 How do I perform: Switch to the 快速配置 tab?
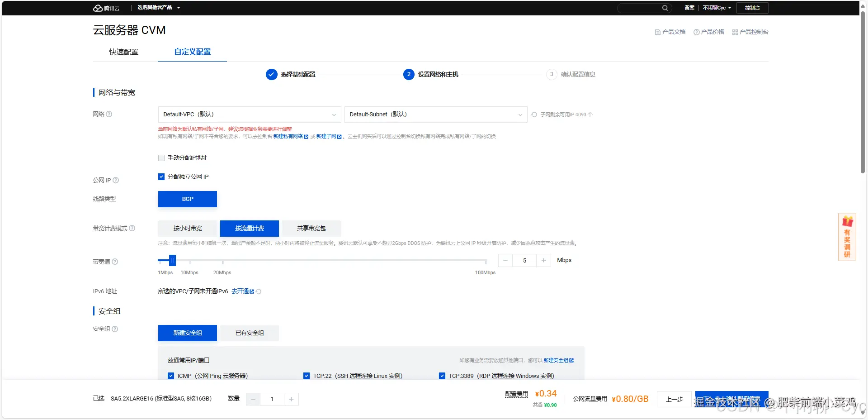coord(124,52)
